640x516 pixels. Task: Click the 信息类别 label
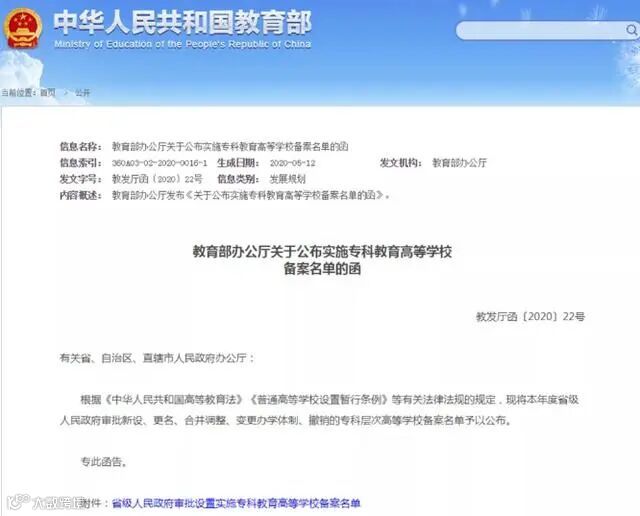(x=238, y=179)
